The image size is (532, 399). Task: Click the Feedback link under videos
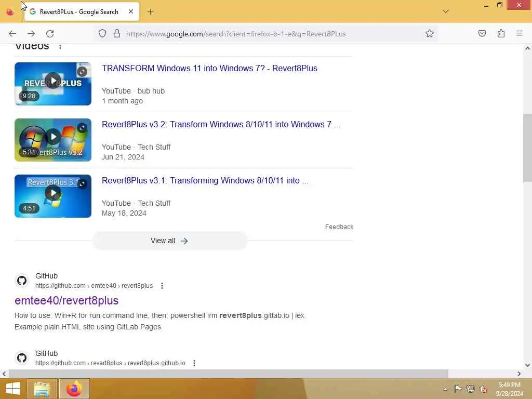339,227
